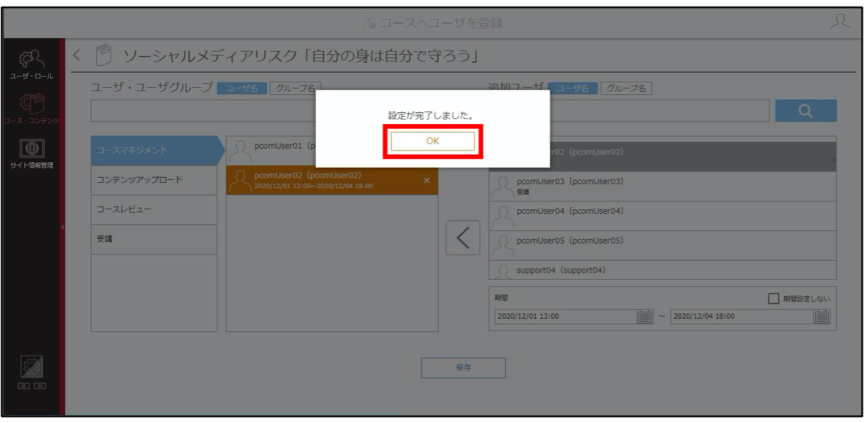Remove pcomUser02 with the x icon
This screenshot has height=423, width=868.
(x=426, y=180)
